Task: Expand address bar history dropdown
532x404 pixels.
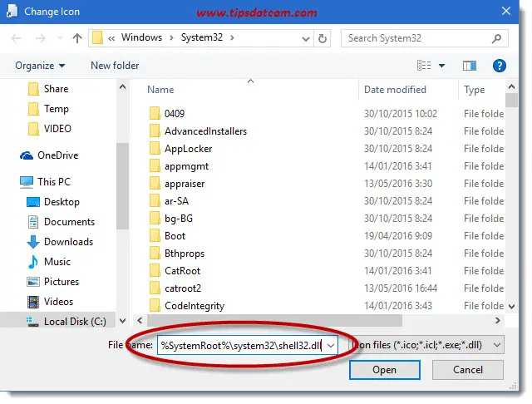Action: tap(306, 39)
